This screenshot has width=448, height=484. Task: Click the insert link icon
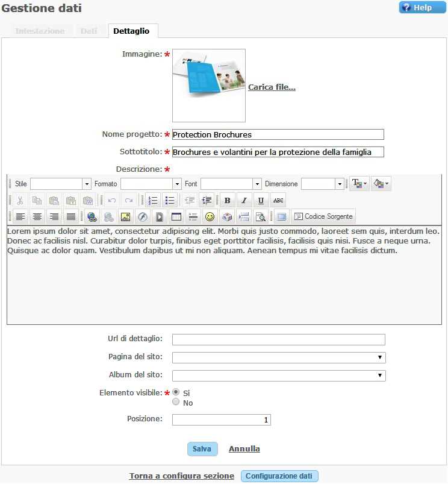pos(92,216)
